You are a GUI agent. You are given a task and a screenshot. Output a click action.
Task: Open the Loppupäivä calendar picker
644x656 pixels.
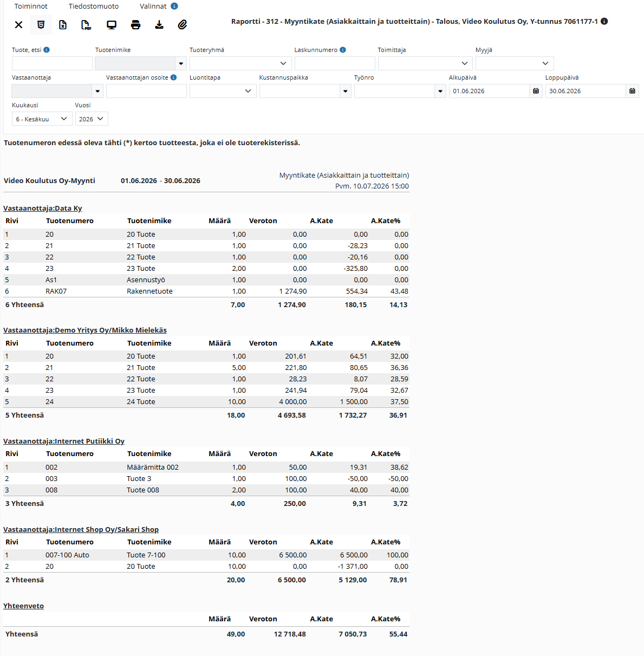[x=632, y=91]
